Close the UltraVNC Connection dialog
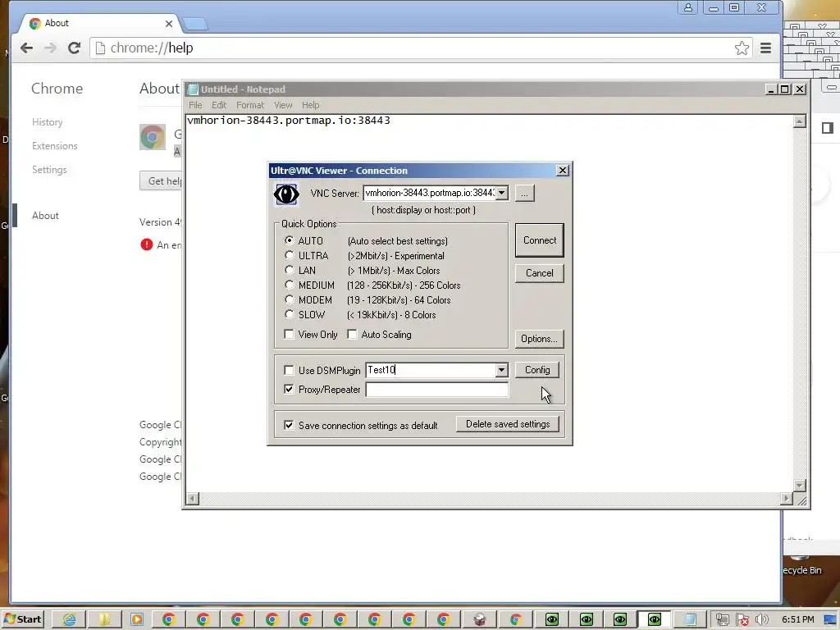The image size is (840, 630). point(562,171)
